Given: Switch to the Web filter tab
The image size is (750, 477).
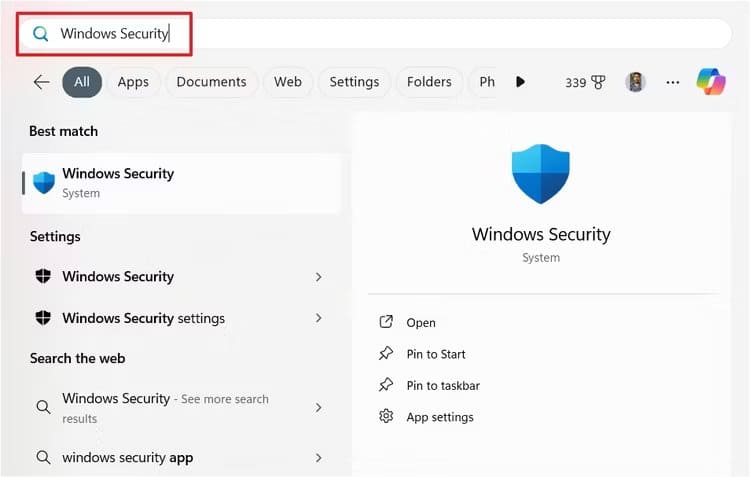Looking at the screenshot, I should 288,82.
